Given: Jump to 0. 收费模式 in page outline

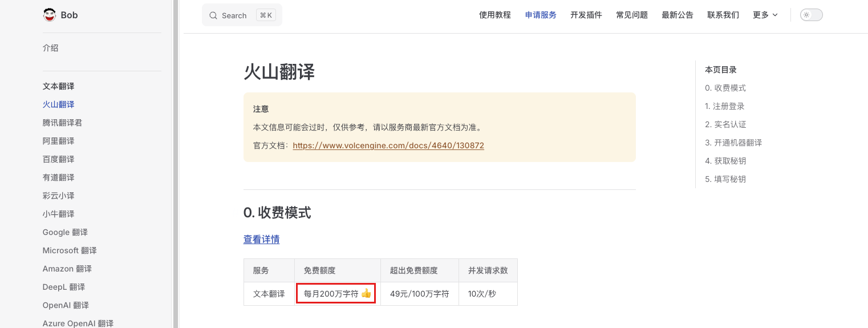Looking at the screenshot, I should (x=725, y=88).
